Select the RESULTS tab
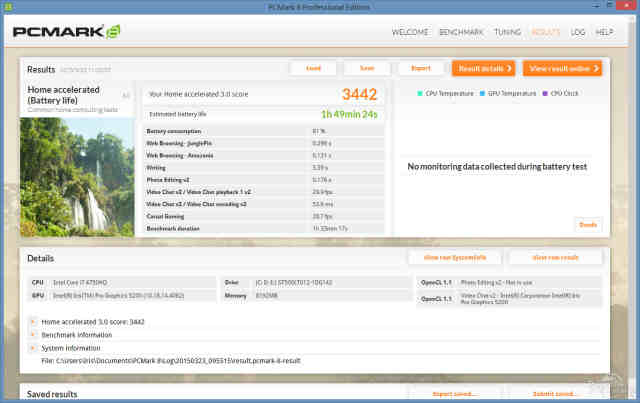Image resolution: width=640 pixels, height=403 pixels. point(545,32)
